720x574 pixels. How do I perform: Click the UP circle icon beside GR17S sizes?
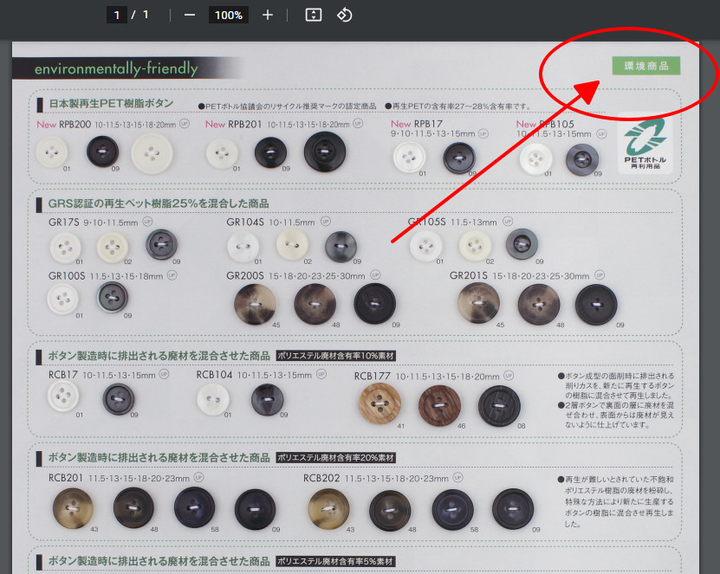[x=147, y=221]
